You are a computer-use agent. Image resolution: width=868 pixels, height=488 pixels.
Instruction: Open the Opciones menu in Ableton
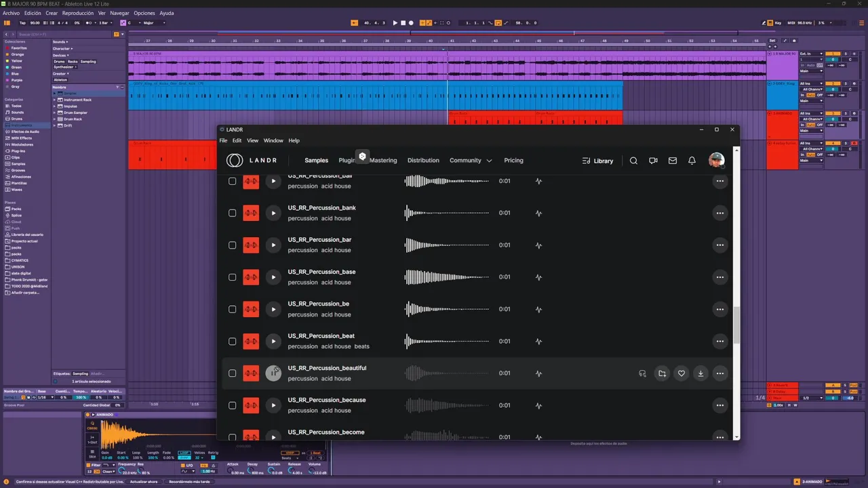pos(144,13)
